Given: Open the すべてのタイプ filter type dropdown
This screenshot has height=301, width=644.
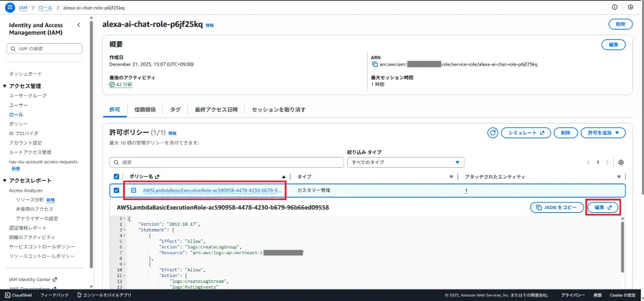Looking at the screenshot, I should click(x=406, y=163).
